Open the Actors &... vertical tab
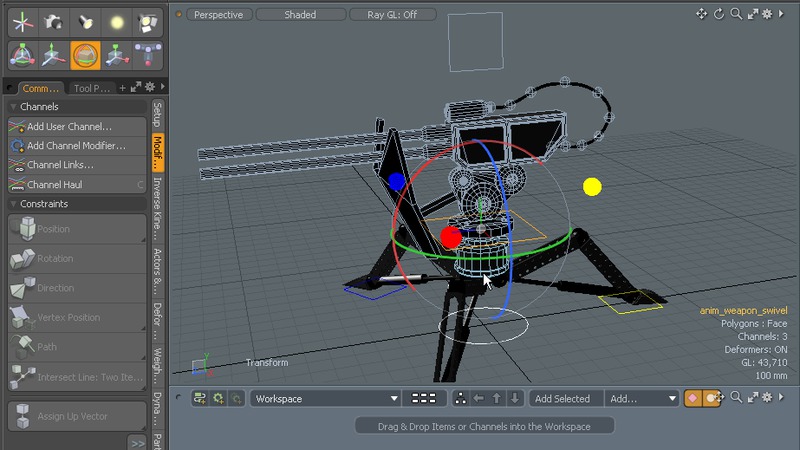 pos(158,271)
